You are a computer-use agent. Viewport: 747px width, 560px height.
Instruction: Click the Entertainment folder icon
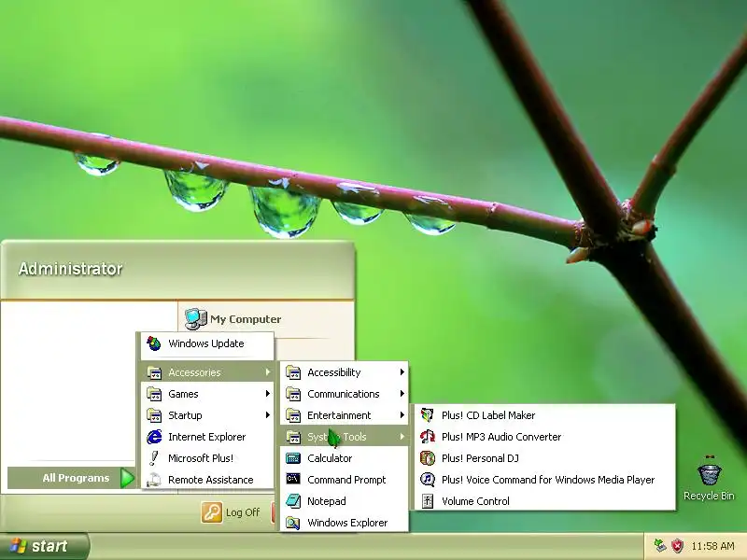pos(293,415)
